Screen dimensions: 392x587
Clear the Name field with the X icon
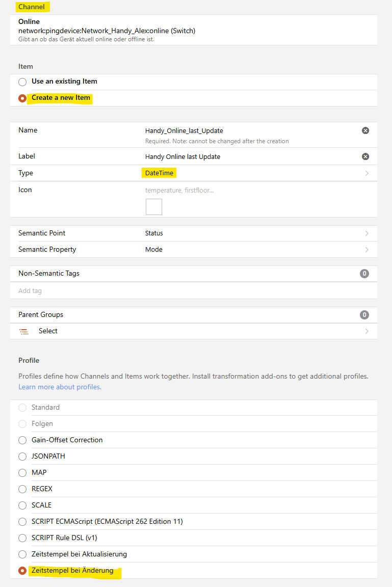(x=365, y=130)
